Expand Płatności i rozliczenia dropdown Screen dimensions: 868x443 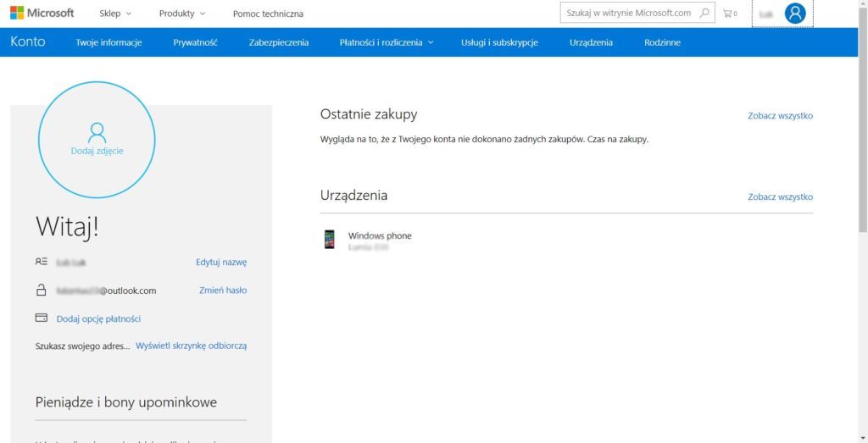[387, 42]
